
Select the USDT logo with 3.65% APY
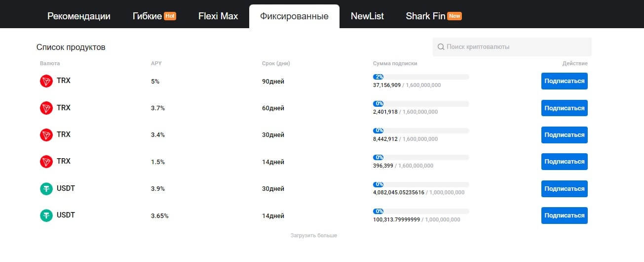(46, 215)
